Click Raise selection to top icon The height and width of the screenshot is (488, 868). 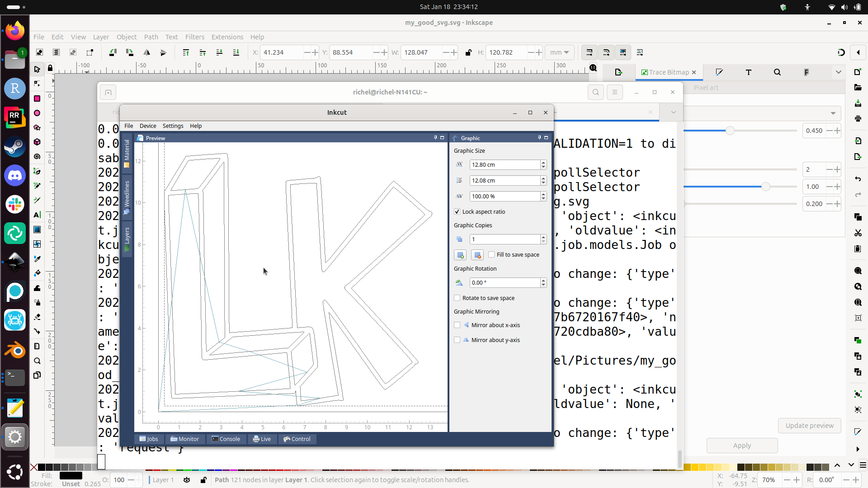coord(186,52)
